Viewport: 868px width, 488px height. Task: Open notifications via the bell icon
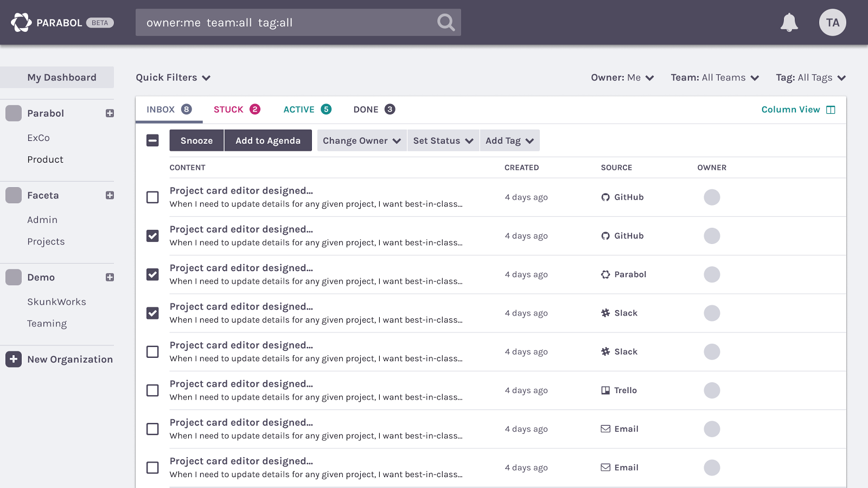click(x=789, y=22)
